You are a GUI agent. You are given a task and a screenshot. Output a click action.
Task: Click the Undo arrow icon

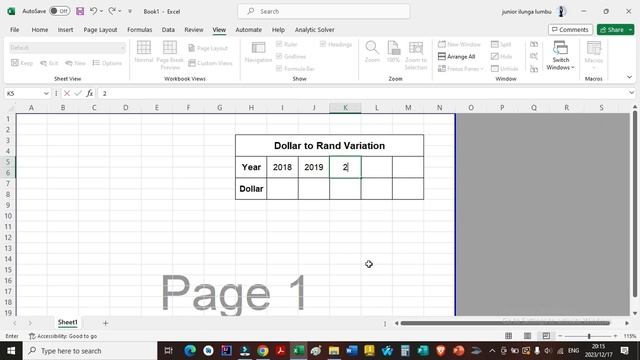click(93, 11)
